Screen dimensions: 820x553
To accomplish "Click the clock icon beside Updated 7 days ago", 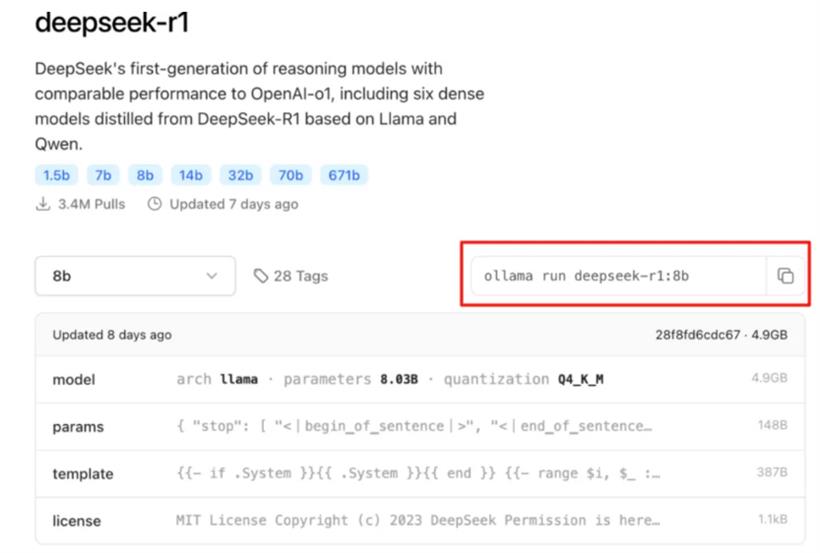I will [154, 204].
